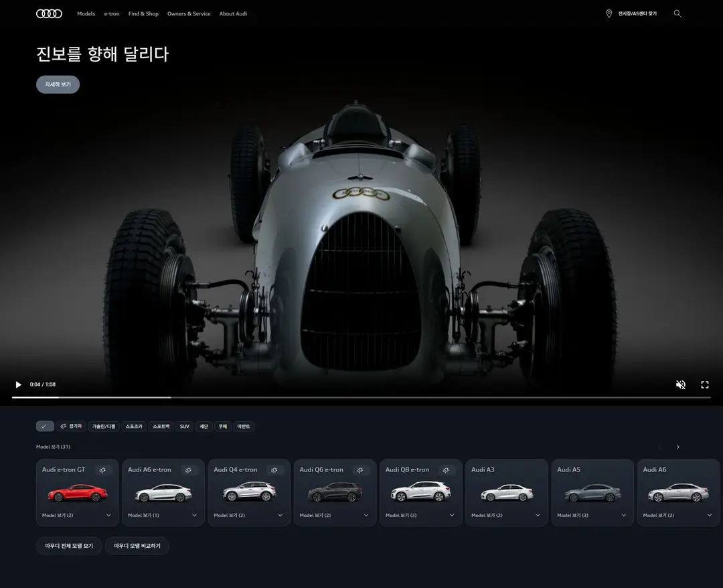This screenshot has width=723, height=588.
Task: Click the 'Audi A3' card title
Action: tap(483, 470)
